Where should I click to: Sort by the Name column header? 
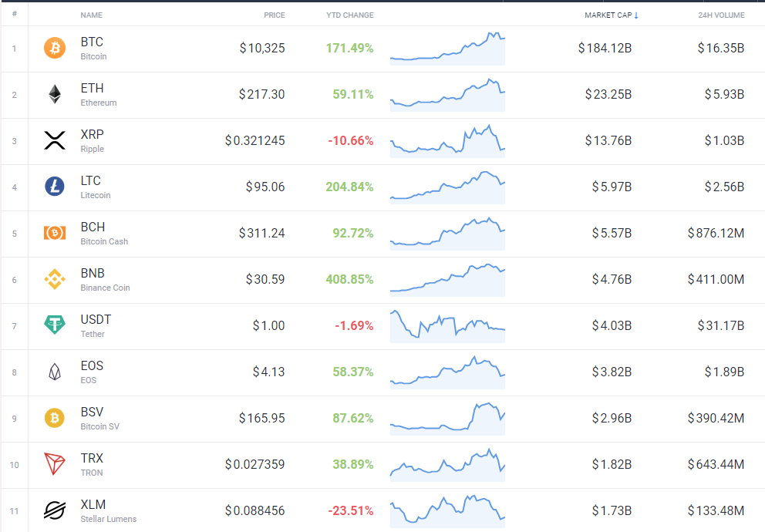point(91,15)
